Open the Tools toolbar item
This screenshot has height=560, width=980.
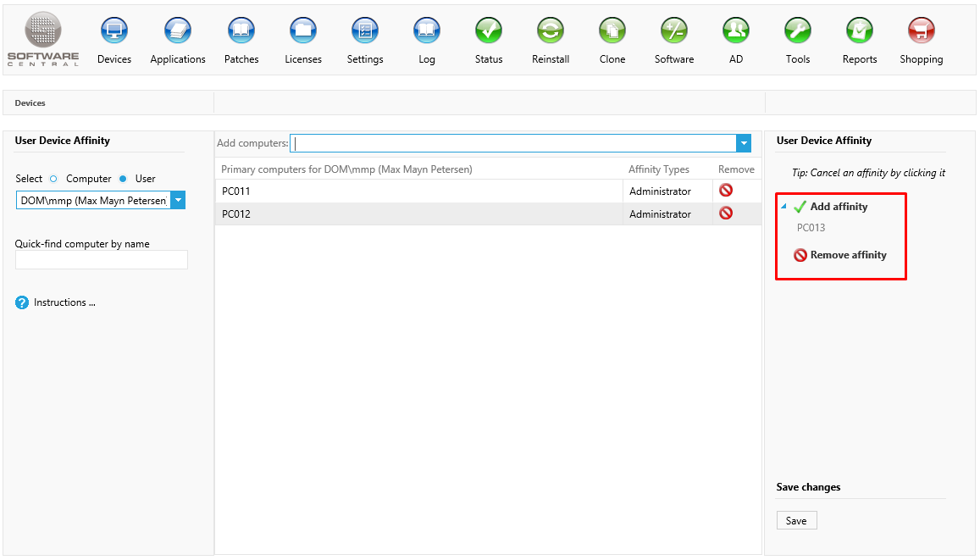[x=797, y=31]
